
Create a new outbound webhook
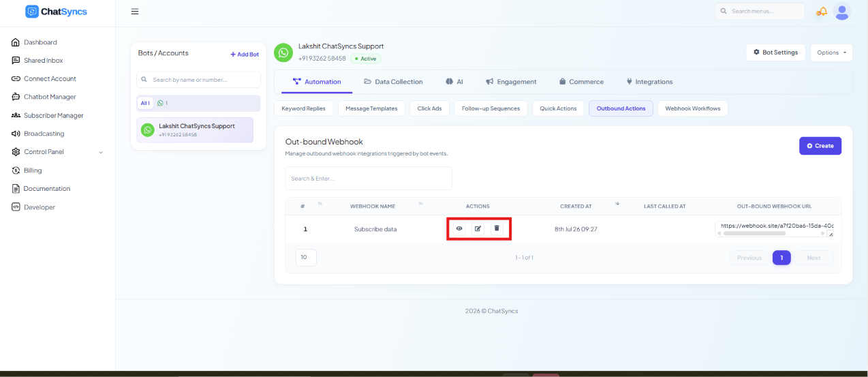820,146
